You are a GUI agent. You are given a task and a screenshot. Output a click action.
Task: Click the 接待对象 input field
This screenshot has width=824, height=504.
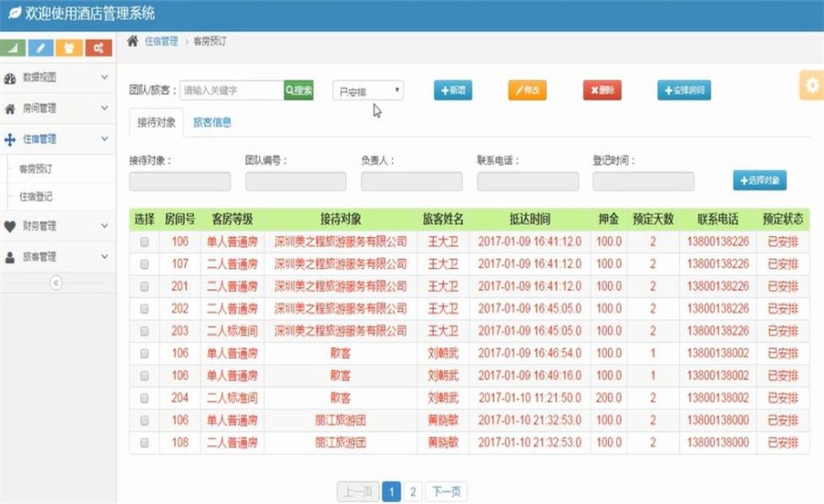pyautogui.click(x=179, y=181)
